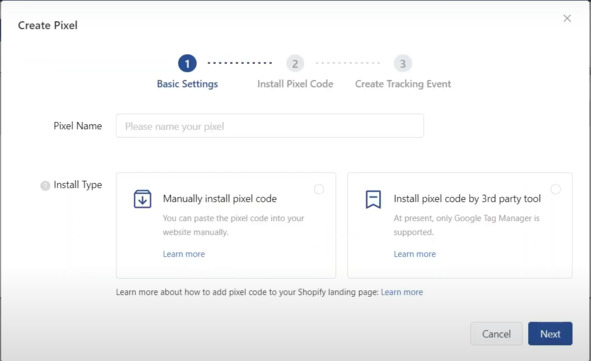Open Learn more link about Shopify landing page
The image size is (591, 361).
402,292
